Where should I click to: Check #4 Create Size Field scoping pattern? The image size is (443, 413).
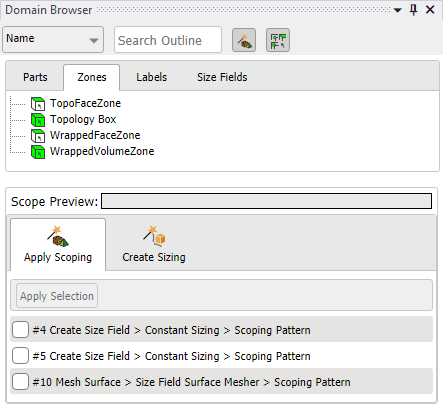[x=20, y=330]
